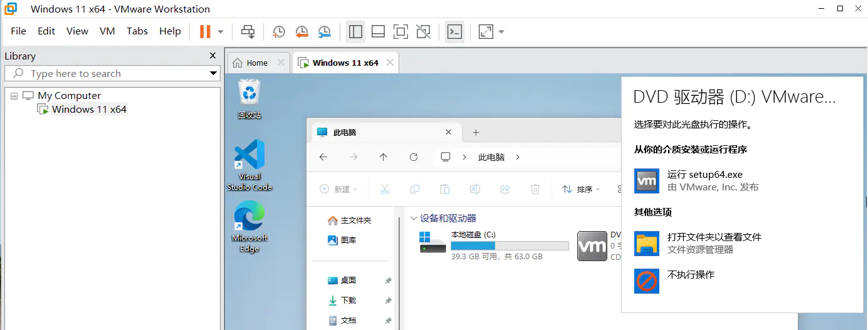
Task: Open the VM menu
Action: (107, 31)
